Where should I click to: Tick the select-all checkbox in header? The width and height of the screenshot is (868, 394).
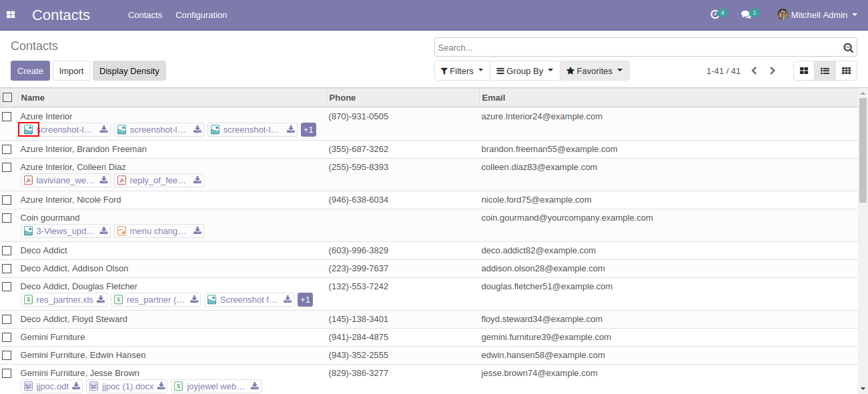coord(7,97)
